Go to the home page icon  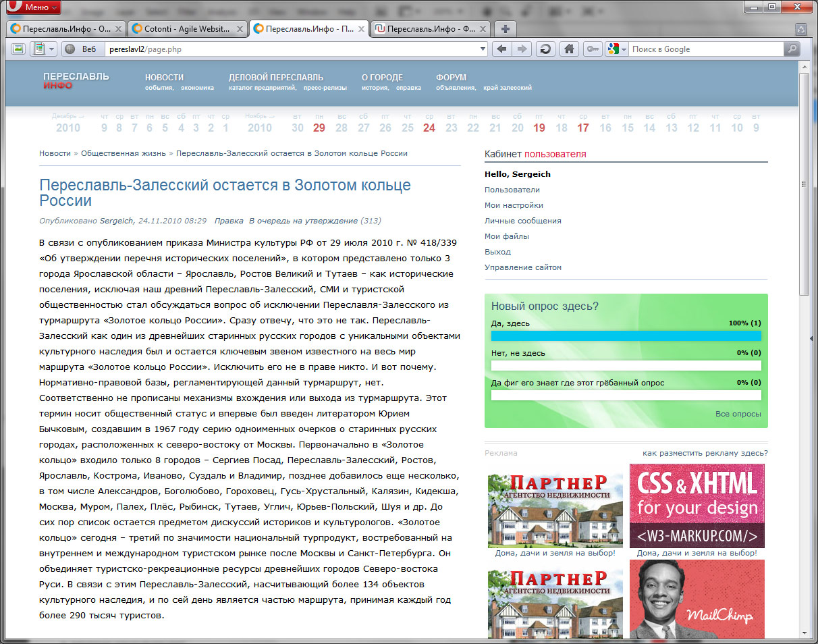[570, 49]
